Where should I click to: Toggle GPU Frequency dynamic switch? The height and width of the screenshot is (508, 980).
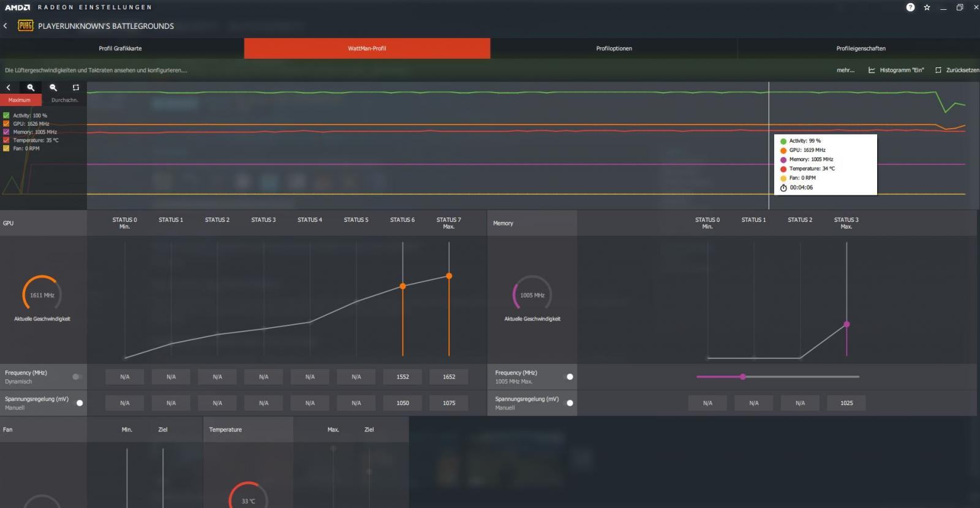(77, 377)
